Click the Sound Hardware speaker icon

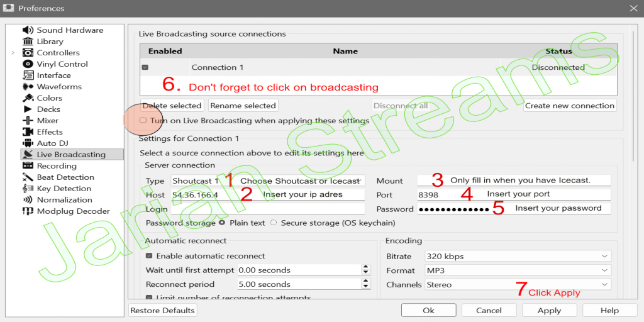[28, 30]
